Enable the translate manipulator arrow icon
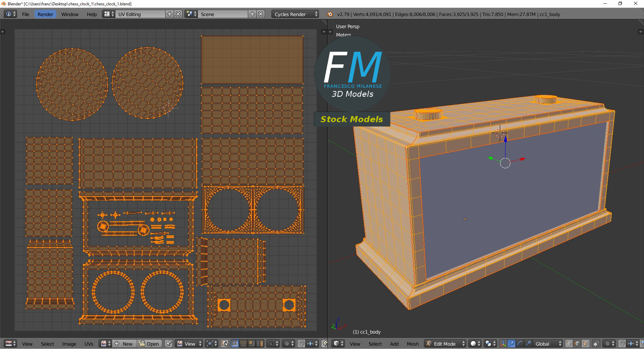The width and height of the screenshot is (644, 349). tap(512, 344)
